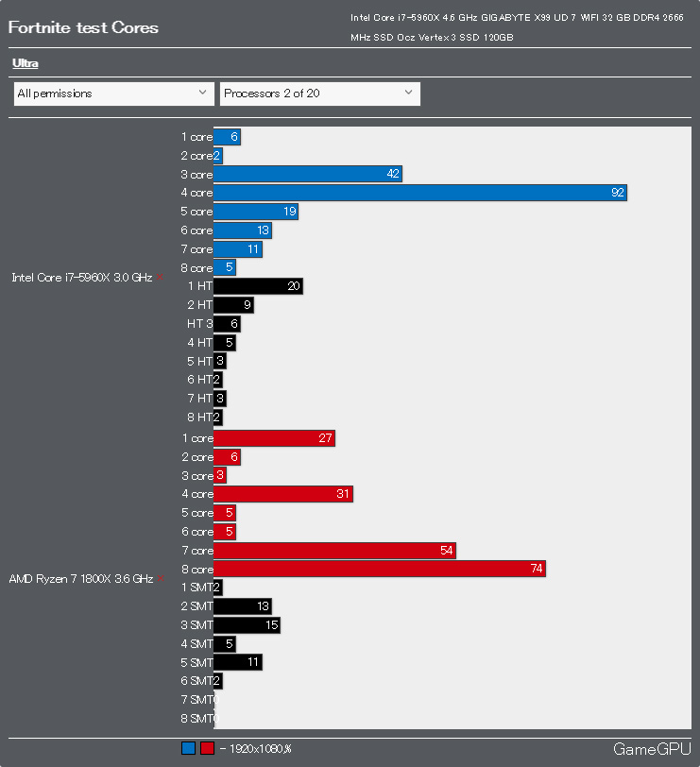Click the black 4 HT bar showing 5
This screenshot has height=767, width=700.
point(225,343)
